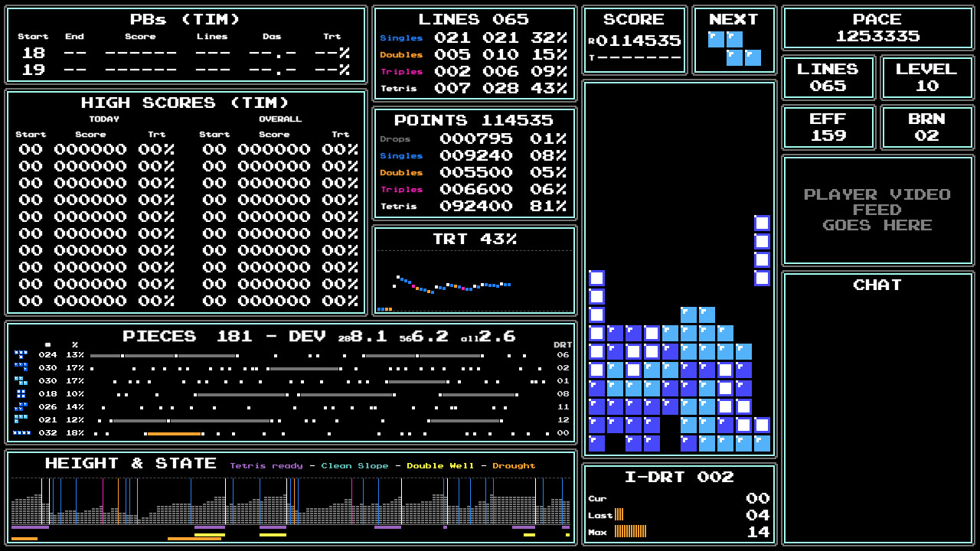Click the I-DRT Max orange bar
This screenshot has height=551, width=980.
pyautogui.click(x=631, y=532)
